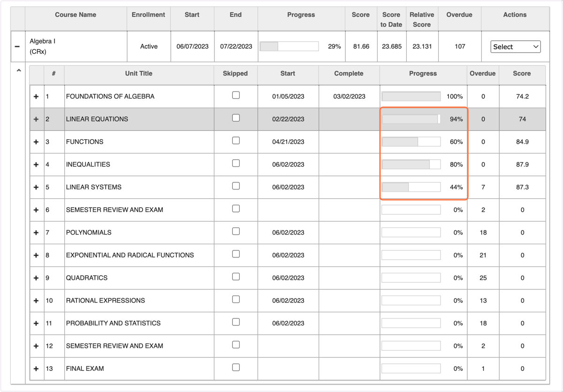Click the Relative Score column header

pyautogui.click(x=422, y=19)
